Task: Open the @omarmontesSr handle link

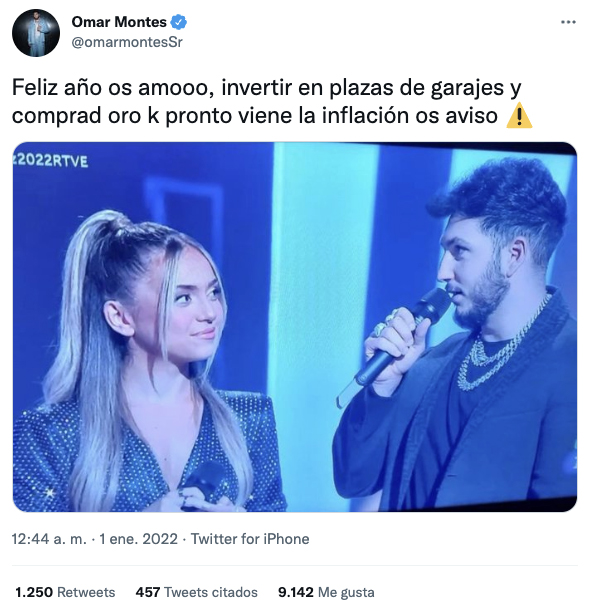Action: click(127, 42)
